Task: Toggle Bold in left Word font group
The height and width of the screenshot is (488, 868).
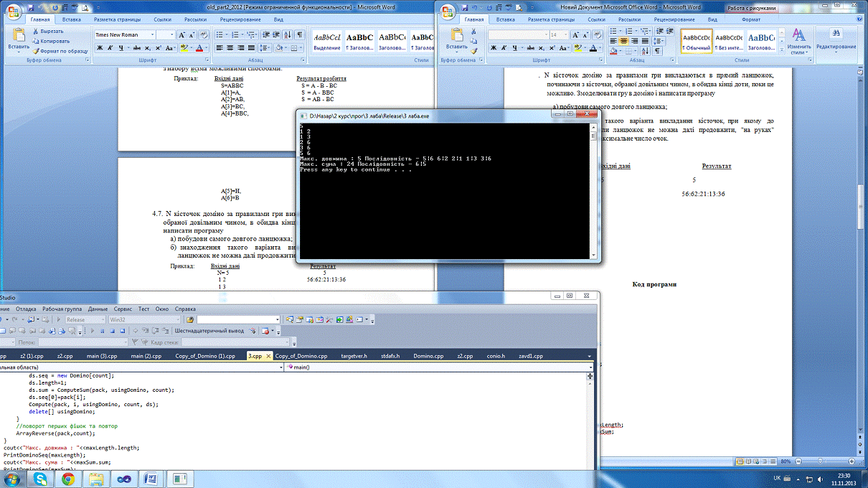Action: [100, 48]
